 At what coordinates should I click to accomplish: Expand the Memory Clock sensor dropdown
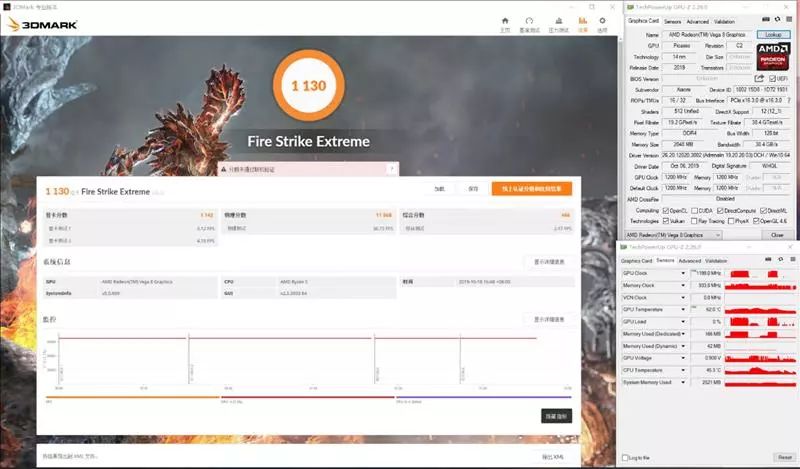coord(683,285)
